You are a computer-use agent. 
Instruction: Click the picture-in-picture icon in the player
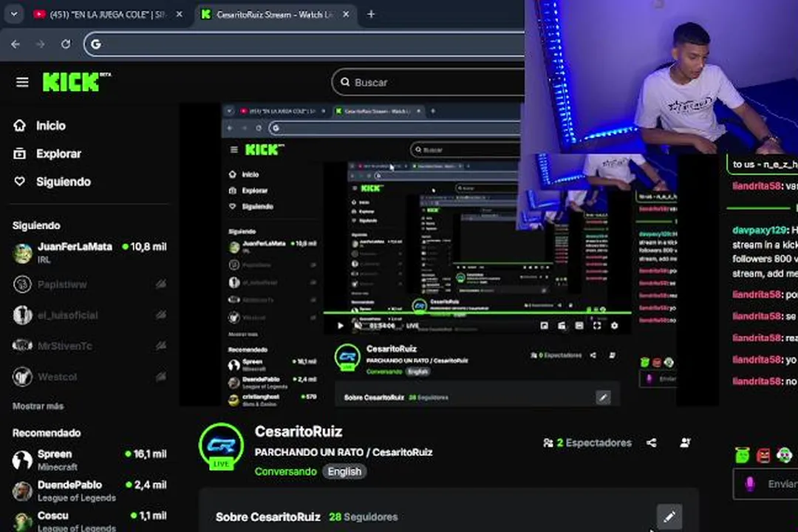coord(544,326)
